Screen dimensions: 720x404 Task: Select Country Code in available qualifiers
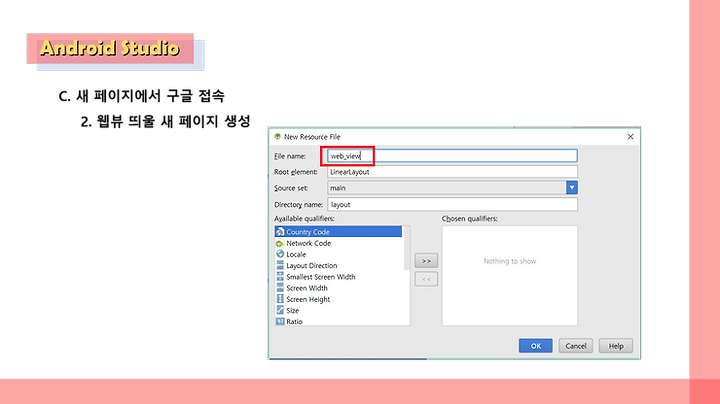338,232
